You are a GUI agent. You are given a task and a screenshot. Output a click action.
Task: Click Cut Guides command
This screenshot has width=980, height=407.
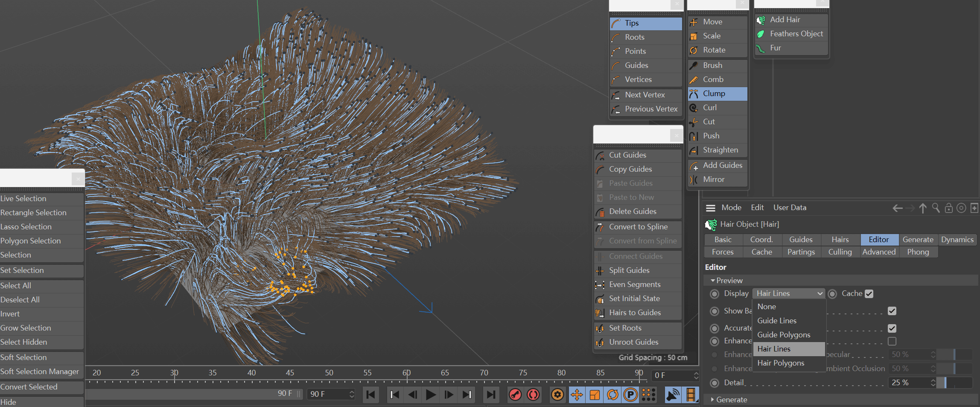point(638,155)
